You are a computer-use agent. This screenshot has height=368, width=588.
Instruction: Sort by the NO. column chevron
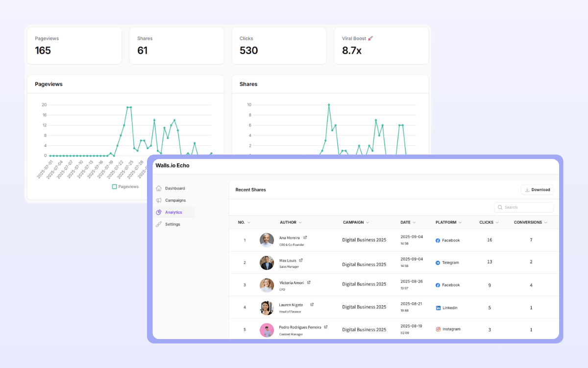tap(249, 223)
